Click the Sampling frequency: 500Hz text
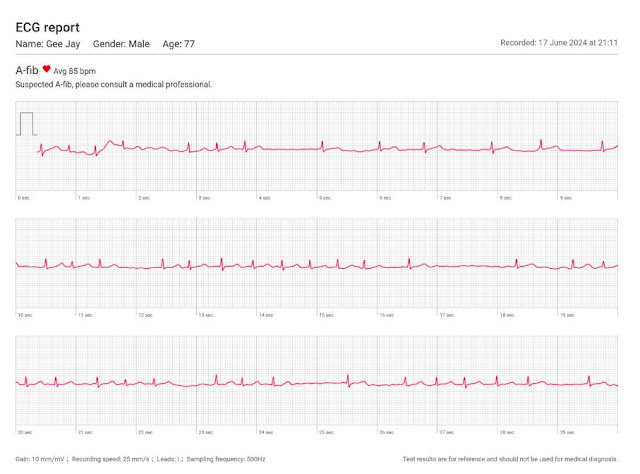Image resolution: width=640 pixels, height=474 pixels. [x=226, y=458]
